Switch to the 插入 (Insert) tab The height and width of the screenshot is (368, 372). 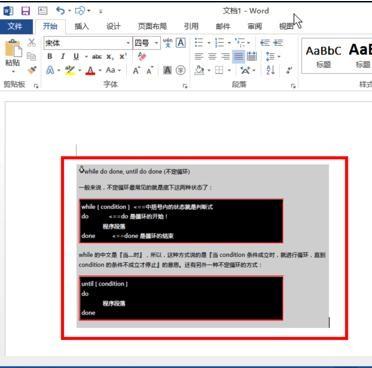(x=81, y=26)
